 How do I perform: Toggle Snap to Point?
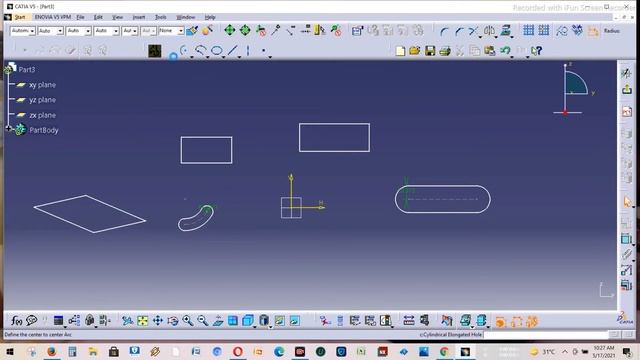(544, 30)
